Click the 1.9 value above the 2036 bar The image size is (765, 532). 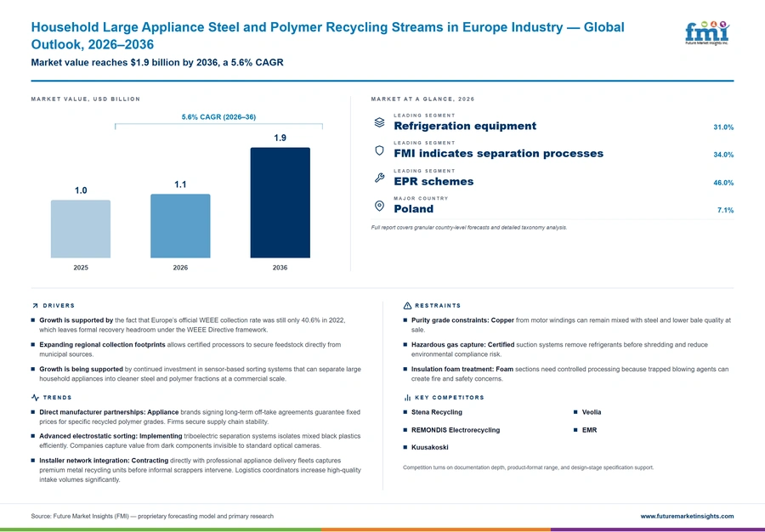(280, 138)
